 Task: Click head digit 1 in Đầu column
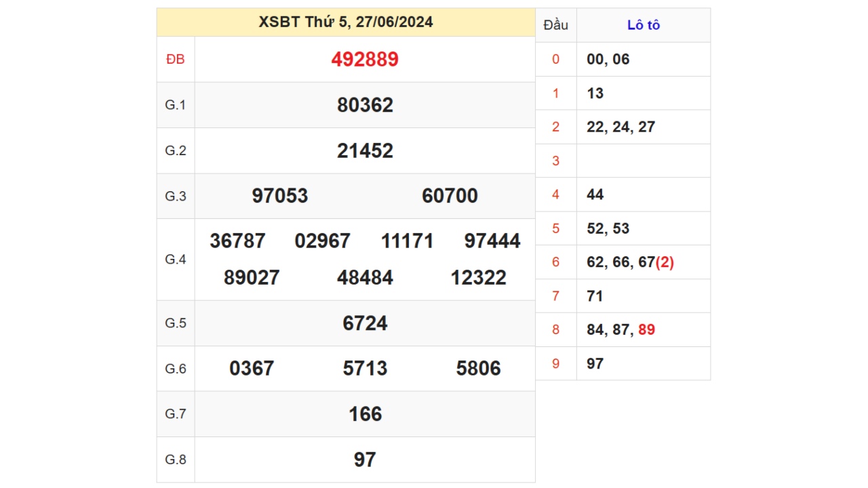pyautogui.click(x=556, y=93)
